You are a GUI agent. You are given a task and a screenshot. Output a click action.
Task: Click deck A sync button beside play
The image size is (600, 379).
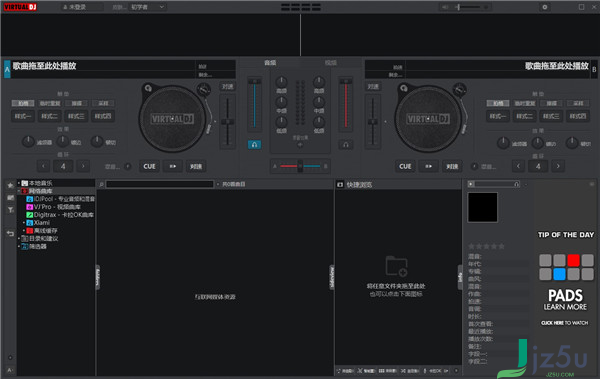pyautogui.click(x=196, y=166)
